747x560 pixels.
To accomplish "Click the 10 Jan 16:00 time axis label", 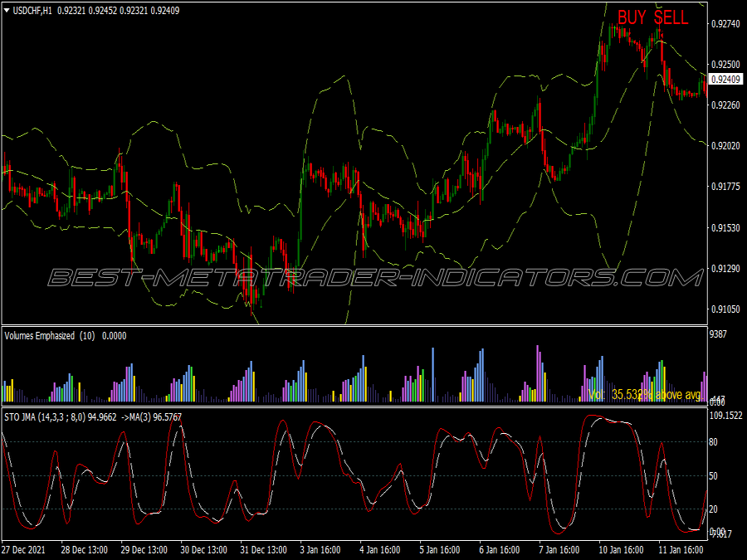I will (x=621, y=549).
